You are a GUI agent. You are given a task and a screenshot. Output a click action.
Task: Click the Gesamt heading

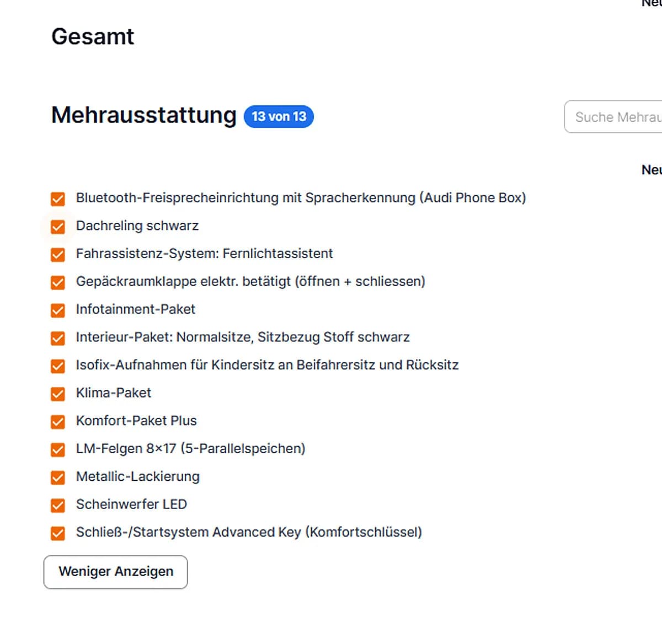click(x=93, y=37)
